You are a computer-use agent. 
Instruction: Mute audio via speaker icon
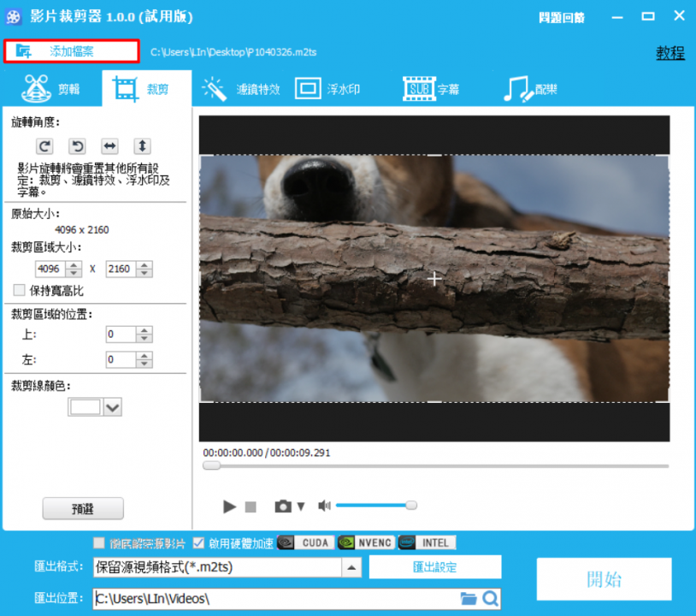[324, 506]
